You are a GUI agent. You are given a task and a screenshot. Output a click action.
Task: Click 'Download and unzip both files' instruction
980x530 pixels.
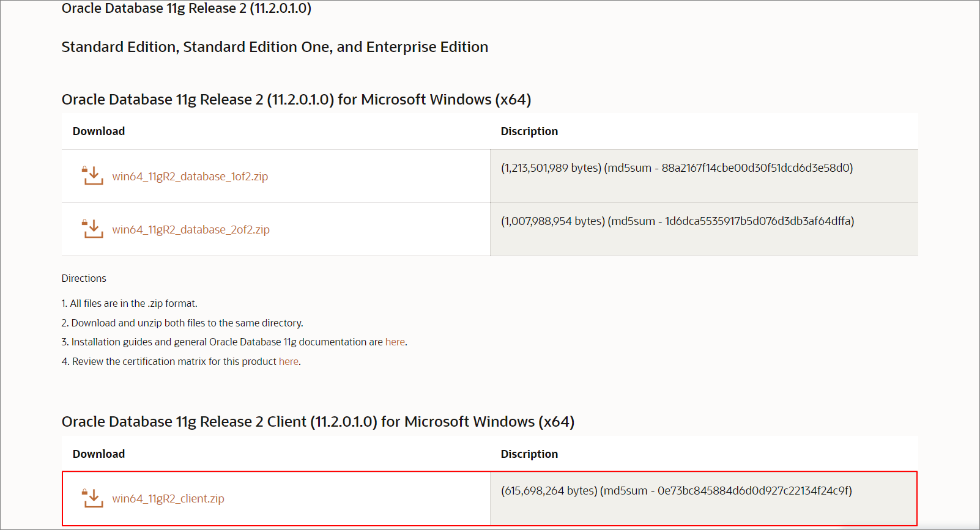(x=182, y=323)
